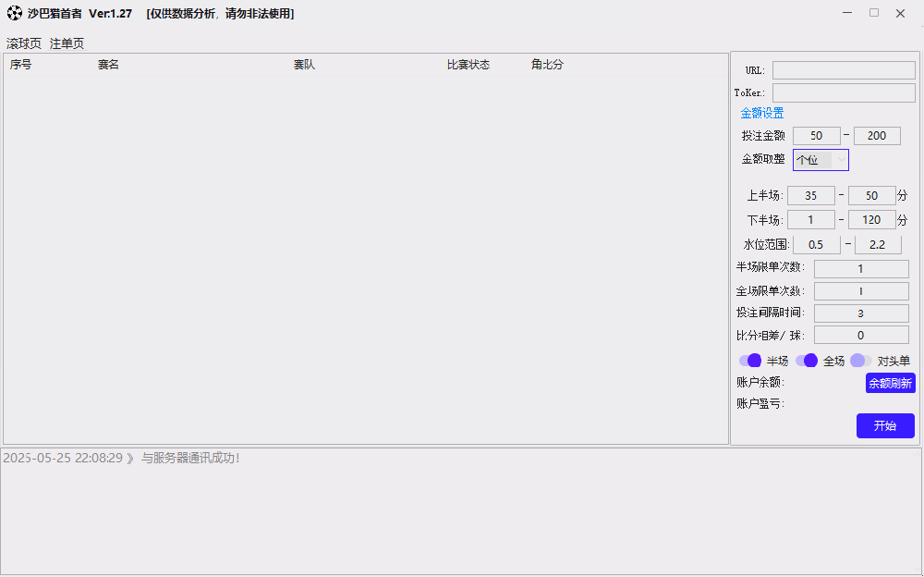
Task: Focus the Token input field
Action: tap(844, 92)
